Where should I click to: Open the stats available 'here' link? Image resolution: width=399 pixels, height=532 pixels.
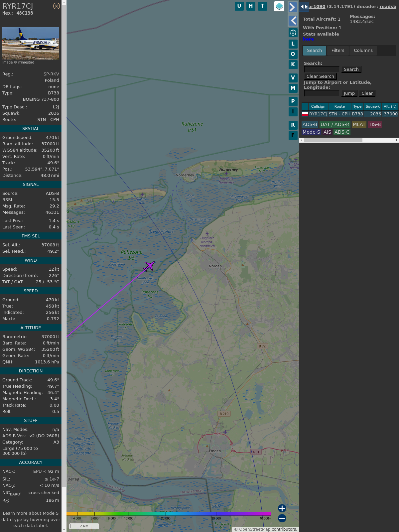(308, 39)
